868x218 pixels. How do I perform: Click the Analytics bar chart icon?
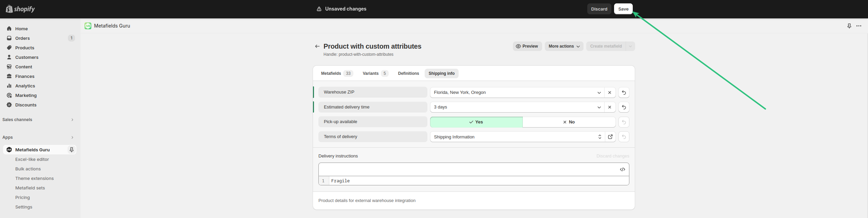9,86
